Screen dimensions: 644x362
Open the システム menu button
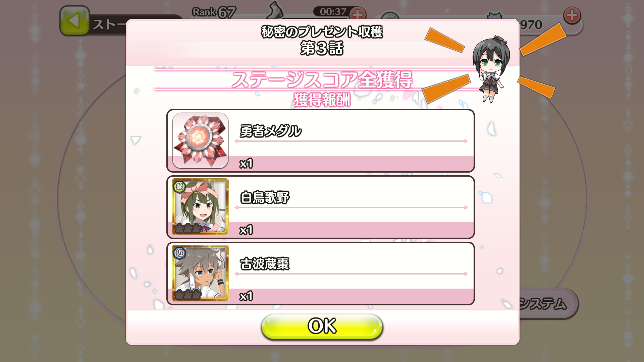point(547,303)
